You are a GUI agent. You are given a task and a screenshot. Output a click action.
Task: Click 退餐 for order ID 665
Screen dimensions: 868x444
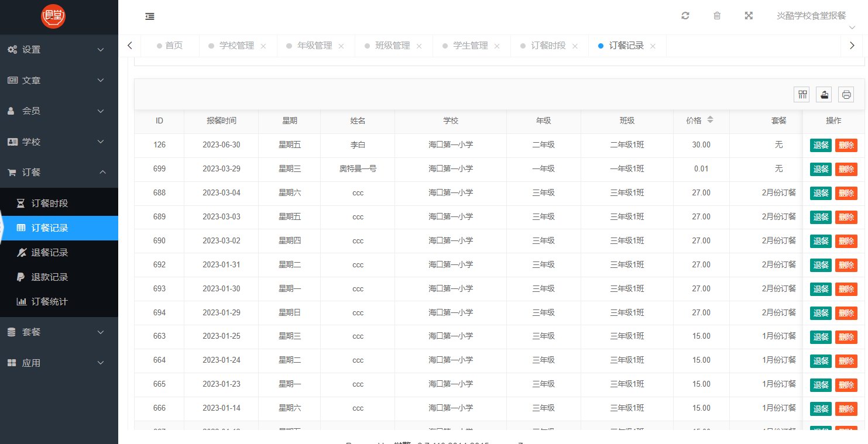(x=821, y=385)
